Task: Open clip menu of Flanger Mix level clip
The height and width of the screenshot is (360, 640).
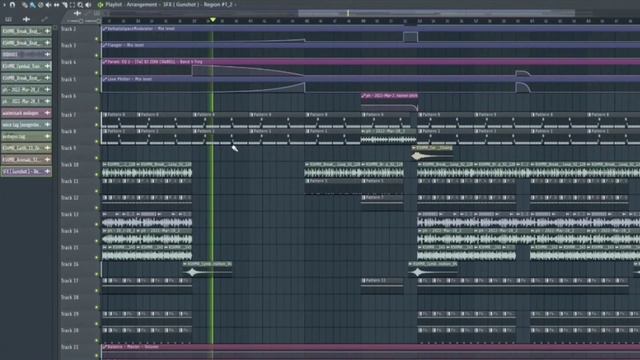Action: click(x=105, y=45)
